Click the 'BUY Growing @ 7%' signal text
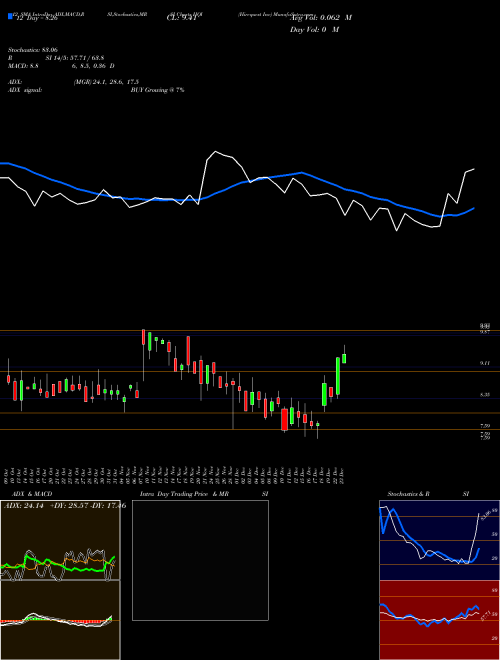Screen dimensions: 500x660 point(157,90)
